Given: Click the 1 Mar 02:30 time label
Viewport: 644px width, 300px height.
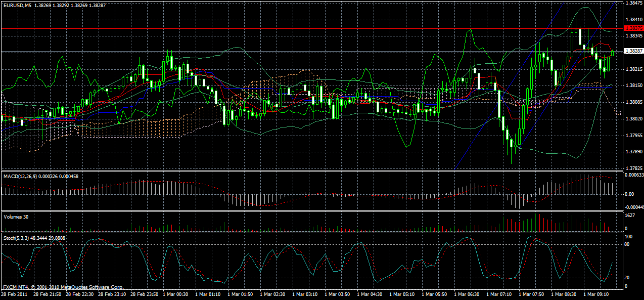Looking at the screenshot, I should [x=273, y=294].
